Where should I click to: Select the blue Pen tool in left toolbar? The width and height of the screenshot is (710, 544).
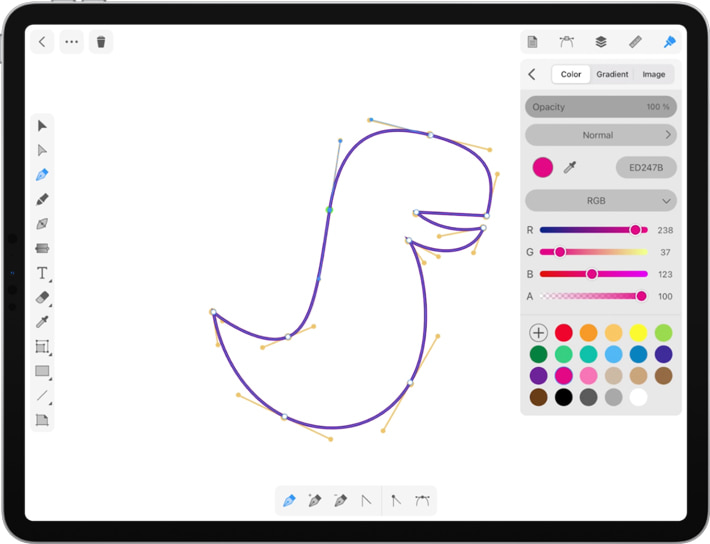(x=42, y=174)
